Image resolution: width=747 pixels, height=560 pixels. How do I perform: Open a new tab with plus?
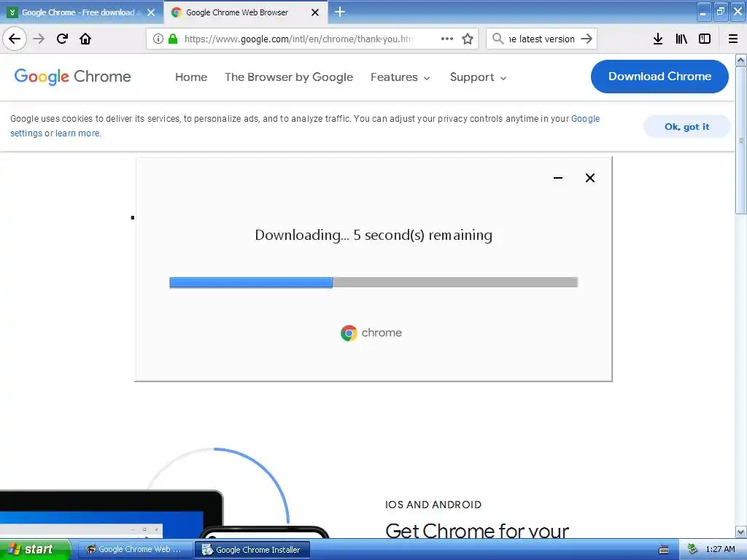(x=340, y=12)
